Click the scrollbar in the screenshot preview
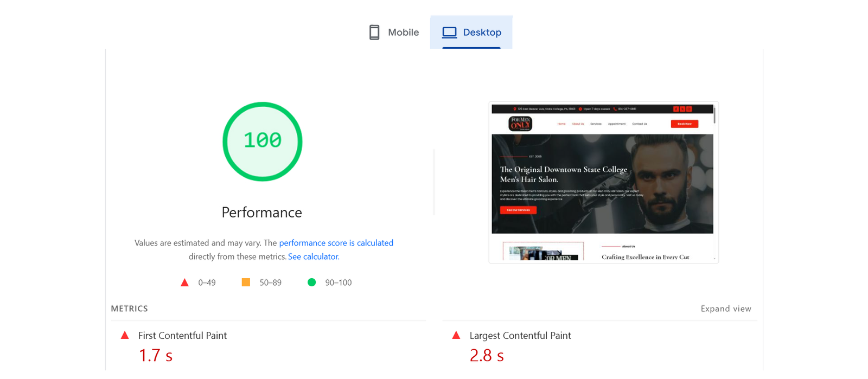The height and width of the screenshot is (379, 868). pos(714,116)
